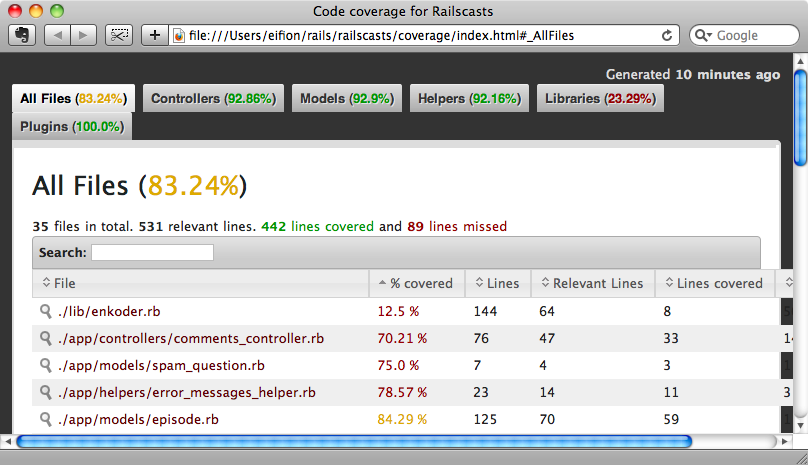The height and width of the screenshot is (465, 808).
Task: Sort the table by File column
Action: coord(200,283)
